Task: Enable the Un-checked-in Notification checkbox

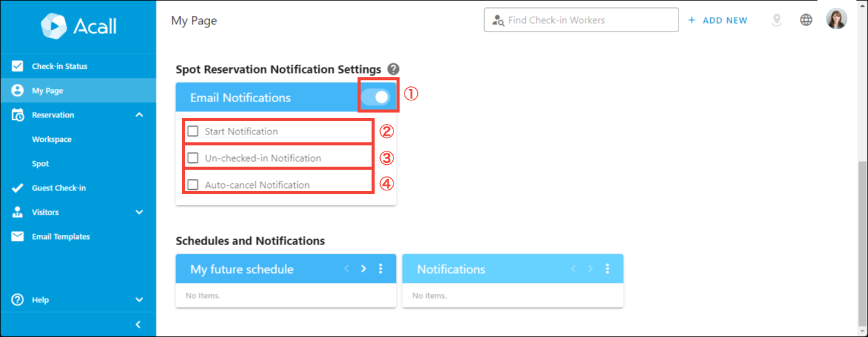Action: 193,158
